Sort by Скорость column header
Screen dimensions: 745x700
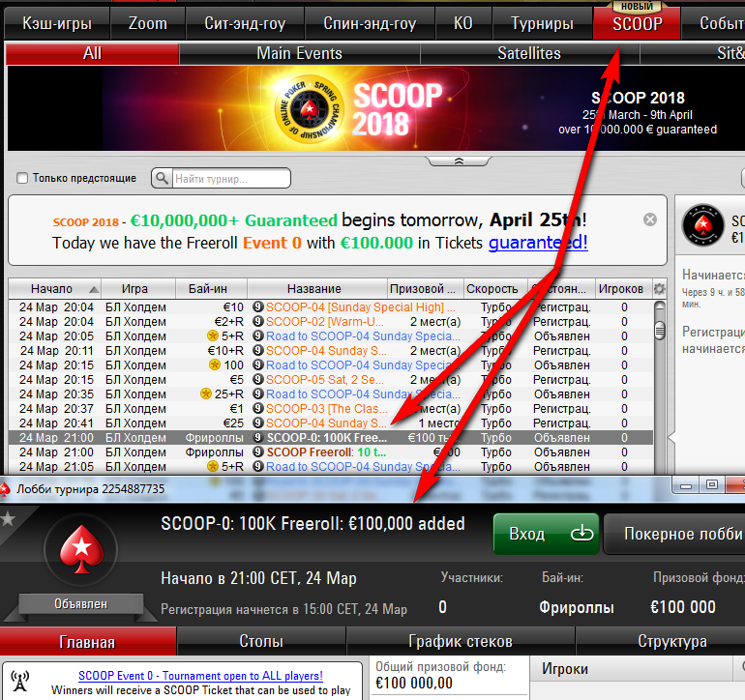[495, 289]
